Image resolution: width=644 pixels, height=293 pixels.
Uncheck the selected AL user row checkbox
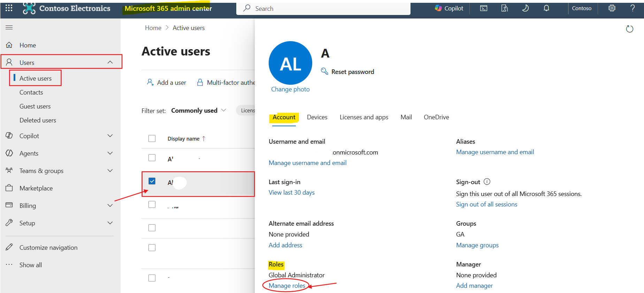tap(152, 181)
